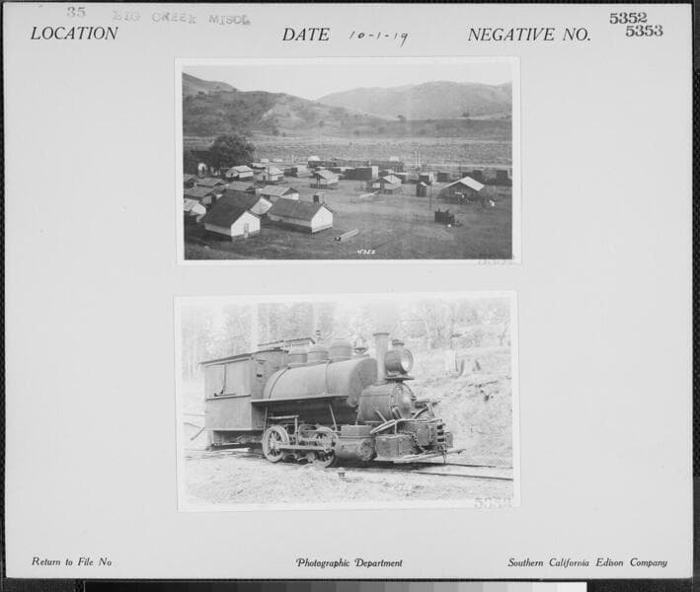This screenshot has height=592, width=700.
Task: Click negative number 5352
Action: (x=628, y=18)
